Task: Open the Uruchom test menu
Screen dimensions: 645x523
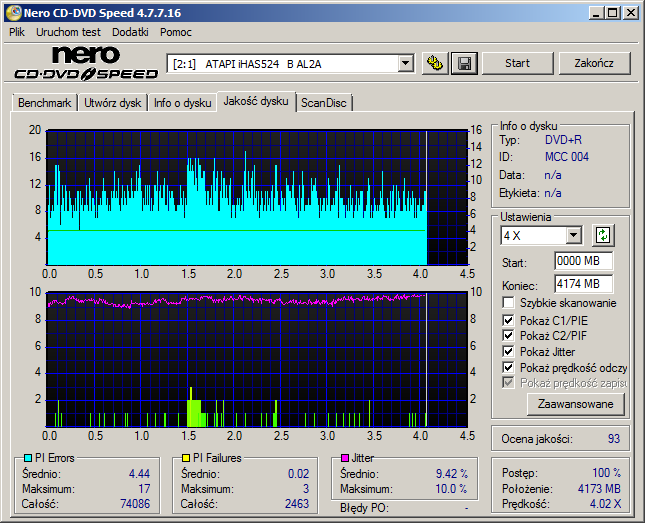Action: pyautogui.click(x=68, y=32)
